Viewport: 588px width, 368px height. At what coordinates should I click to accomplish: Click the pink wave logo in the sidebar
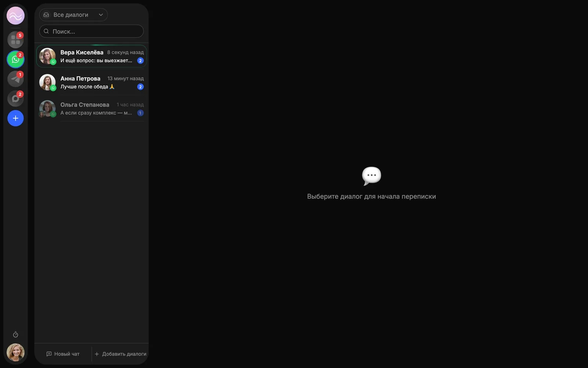[x=15, y=16]
